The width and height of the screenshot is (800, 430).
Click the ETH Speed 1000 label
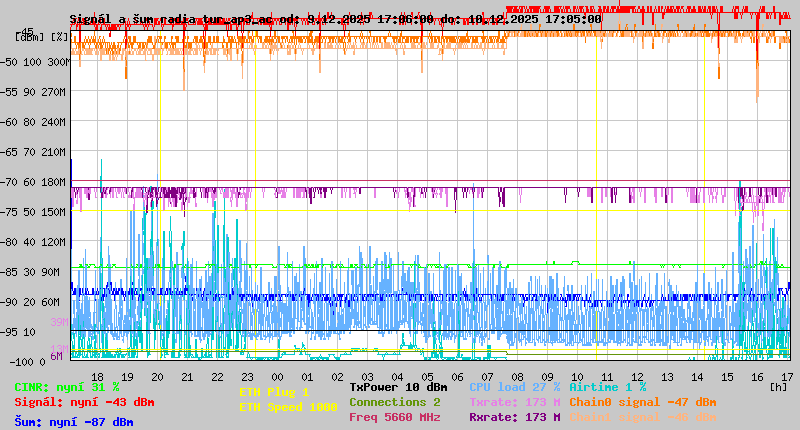(x=288, y=407)
